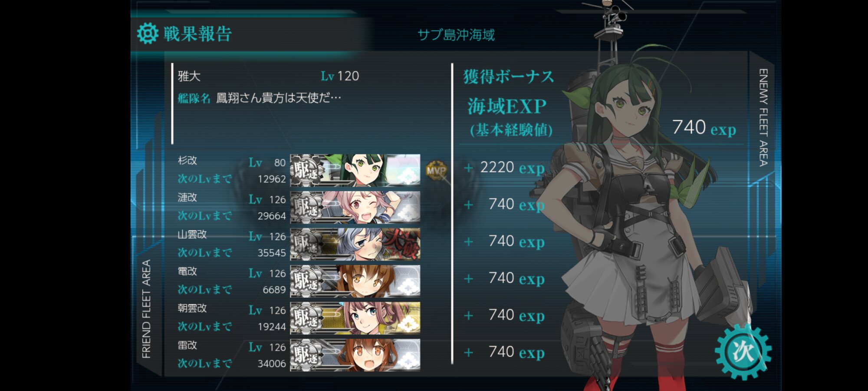Image resolution: width=868 pixels, height=391 pixels.
Task: Click the gold MVP badge
Action: coord(436,170)
